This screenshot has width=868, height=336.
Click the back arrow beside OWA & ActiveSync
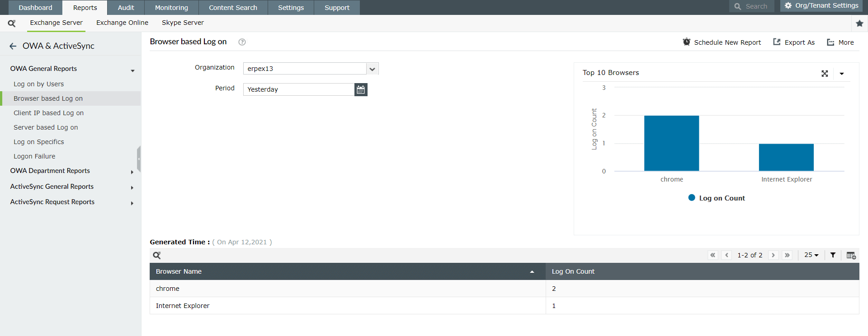(13, 46)
